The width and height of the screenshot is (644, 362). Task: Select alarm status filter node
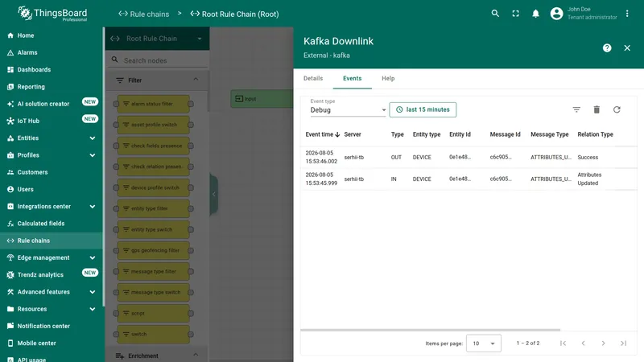coord(154,104)
